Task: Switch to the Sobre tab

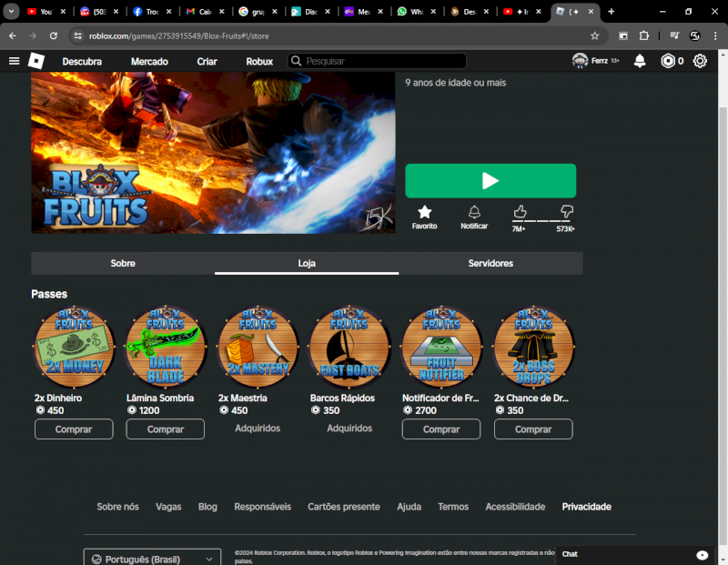Action: pyautogui.click(x=123, y=263)
